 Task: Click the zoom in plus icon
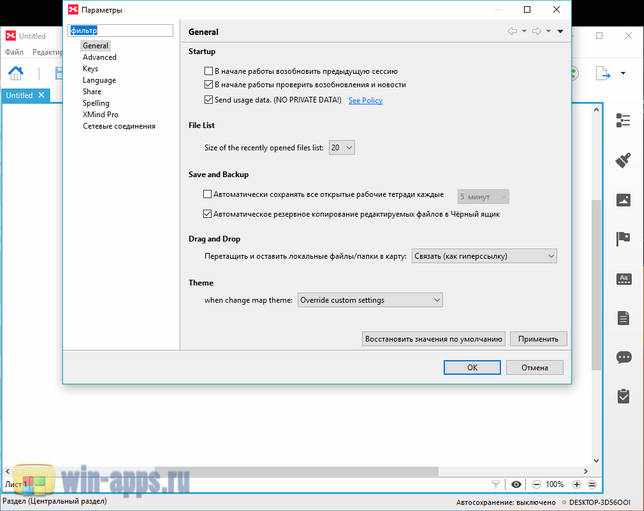point(577,485)
